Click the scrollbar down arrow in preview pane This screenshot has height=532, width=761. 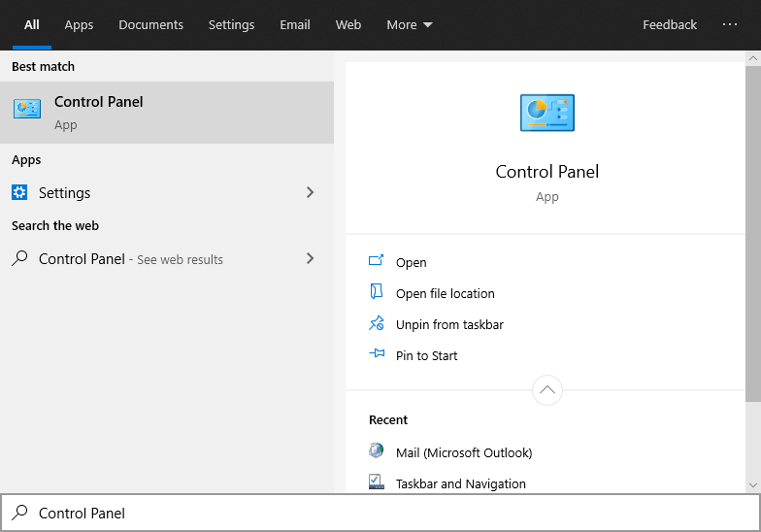click(x=753, y=485)
